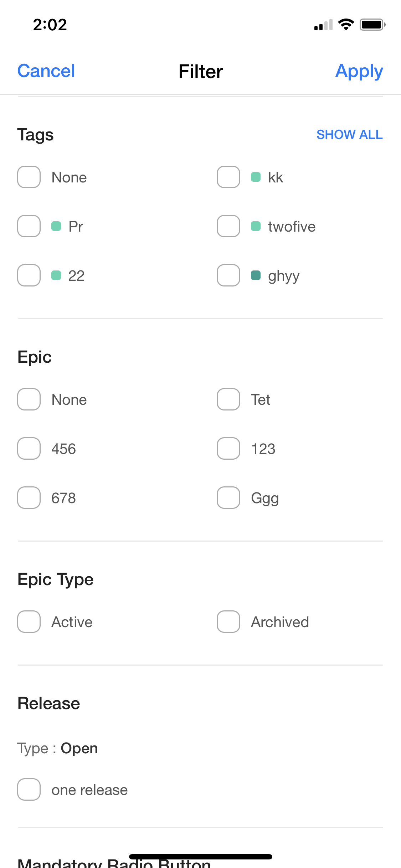
Task: Apply the selected filters
Action: click(359, 71)
